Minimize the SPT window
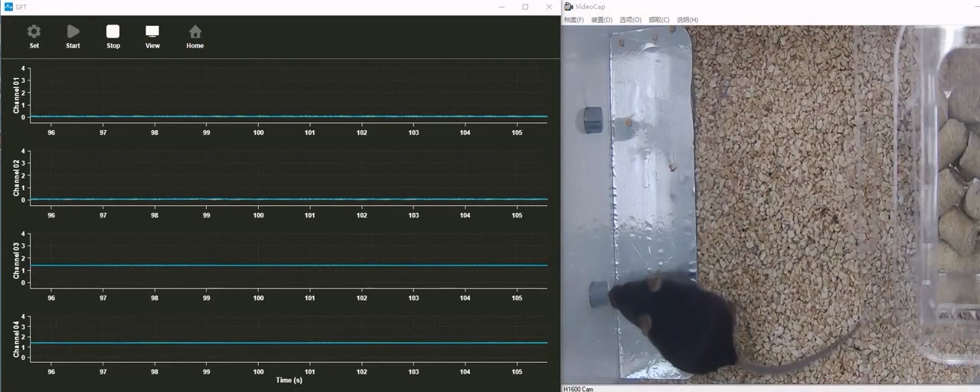The width and height of the screenshot is (980, 392). [501, 7]
